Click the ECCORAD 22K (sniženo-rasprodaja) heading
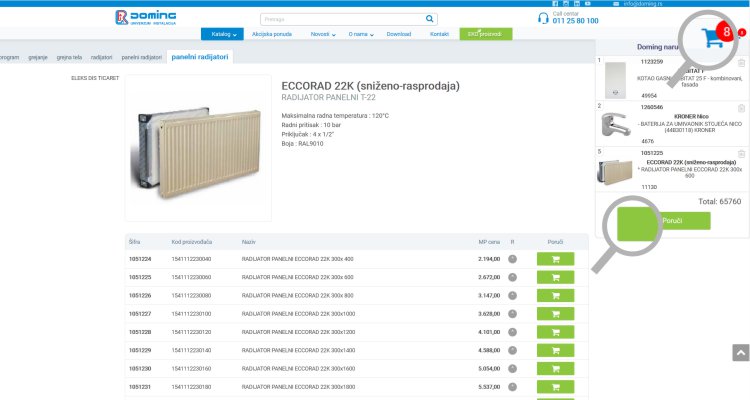The width and height of the screenshot is (750, 400). (370, 86)
